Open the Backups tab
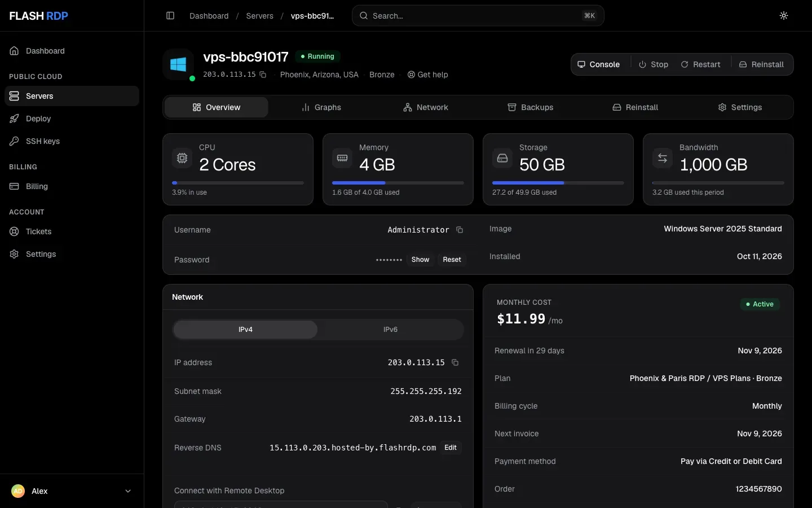 click(531, 107)
